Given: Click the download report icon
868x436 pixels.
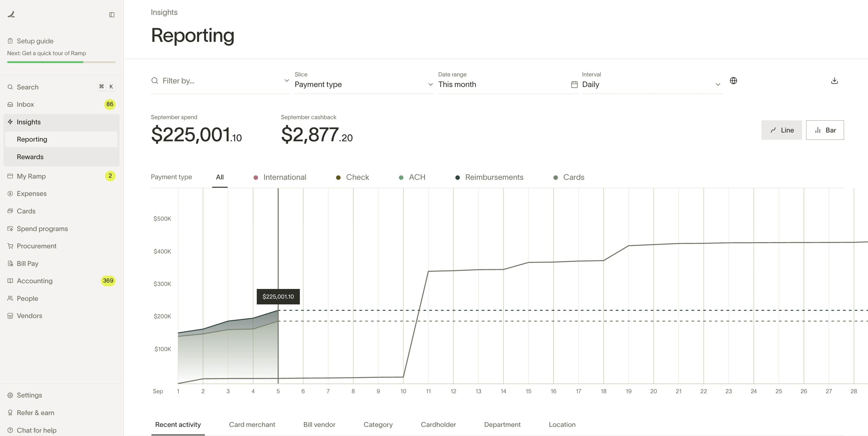Looking at the screenshot, I should [834, 81].
